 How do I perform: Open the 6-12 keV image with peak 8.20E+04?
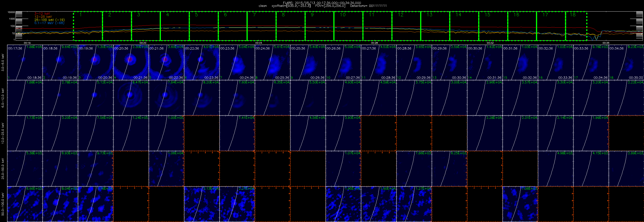point(202,98)
